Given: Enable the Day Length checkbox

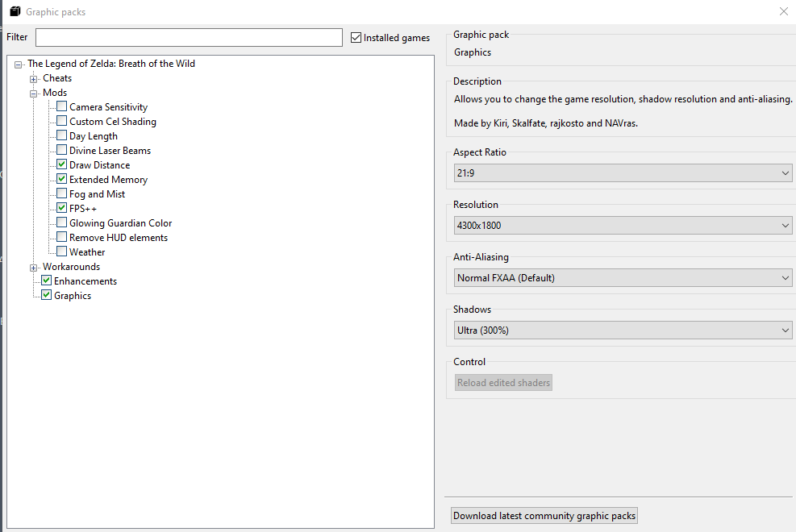Looking at the screenshot, I should [x=61, y=135].
